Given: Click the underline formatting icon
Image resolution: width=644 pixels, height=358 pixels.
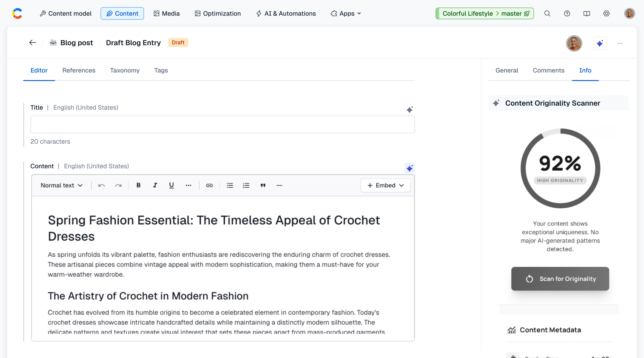Looking at the screenshot, I should pos(171,185).
